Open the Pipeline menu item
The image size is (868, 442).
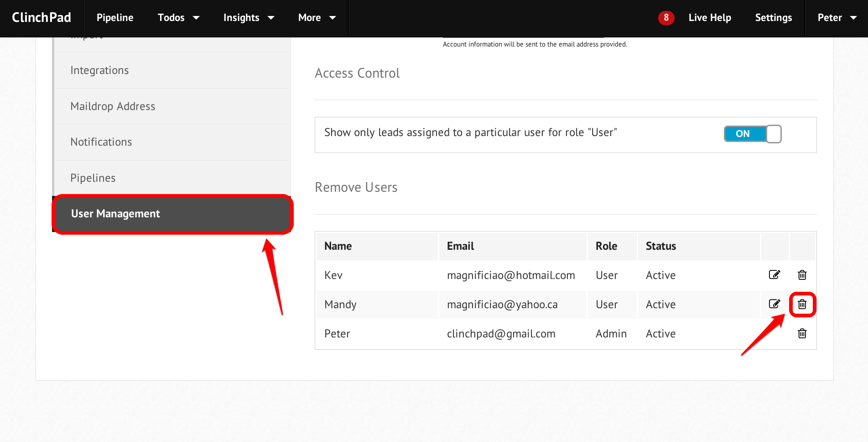pos(115,18)
